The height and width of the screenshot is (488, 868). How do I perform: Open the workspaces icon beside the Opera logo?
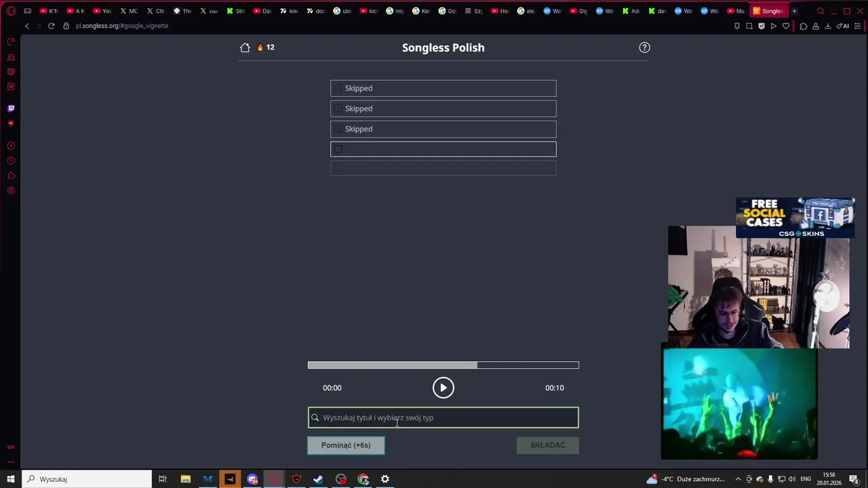click(28, 11)
